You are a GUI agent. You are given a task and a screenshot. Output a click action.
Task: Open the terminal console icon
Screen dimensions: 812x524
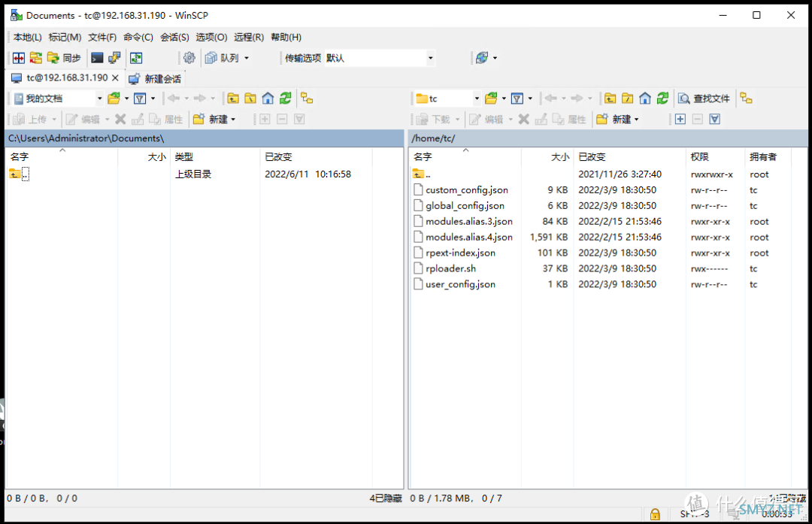click(97, 58)
